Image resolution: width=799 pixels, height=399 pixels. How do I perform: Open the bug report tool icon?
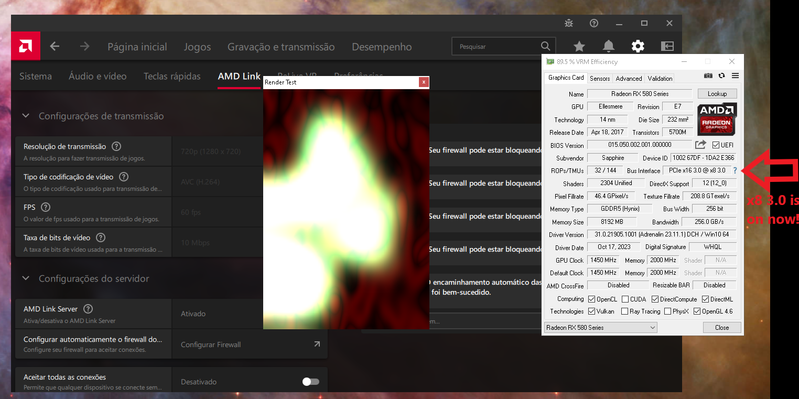click(569, 23)
